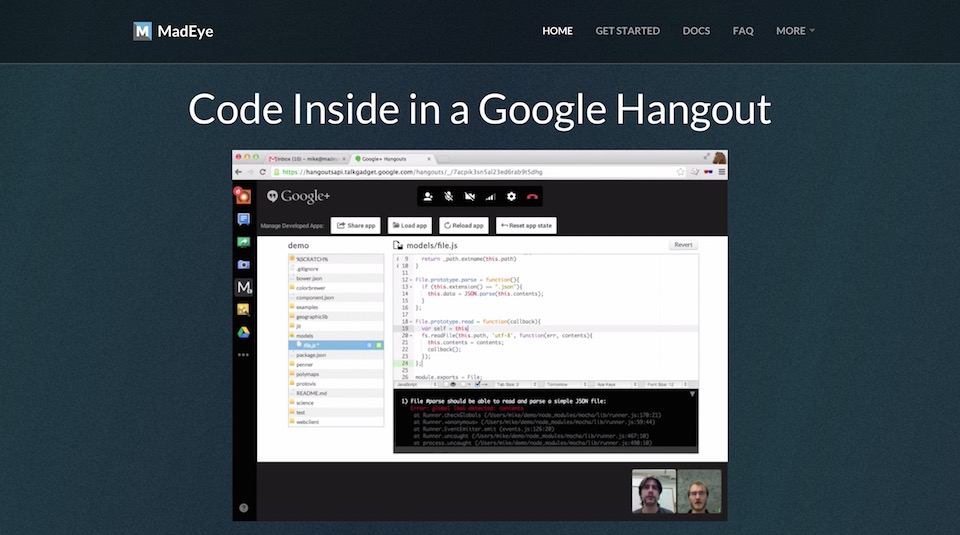Expand the protovis folder
Screen dimensions: 960x535
(x=336, y=384)
